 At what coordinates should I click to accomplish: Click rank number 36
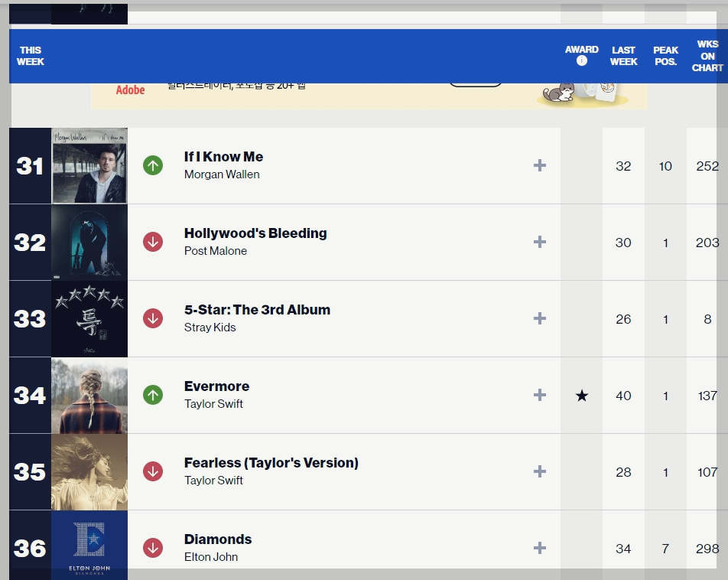click(30, 549)
